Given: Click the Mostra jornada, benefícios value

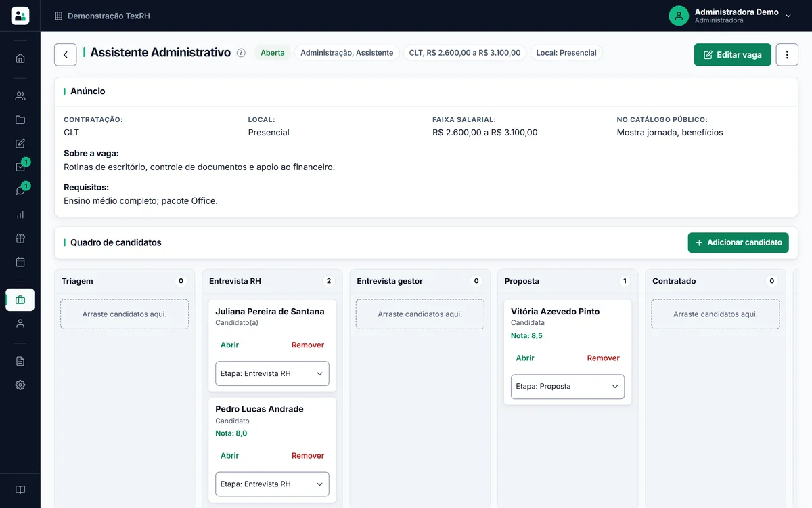Looking at the screenshot, I should pos(670,133).
